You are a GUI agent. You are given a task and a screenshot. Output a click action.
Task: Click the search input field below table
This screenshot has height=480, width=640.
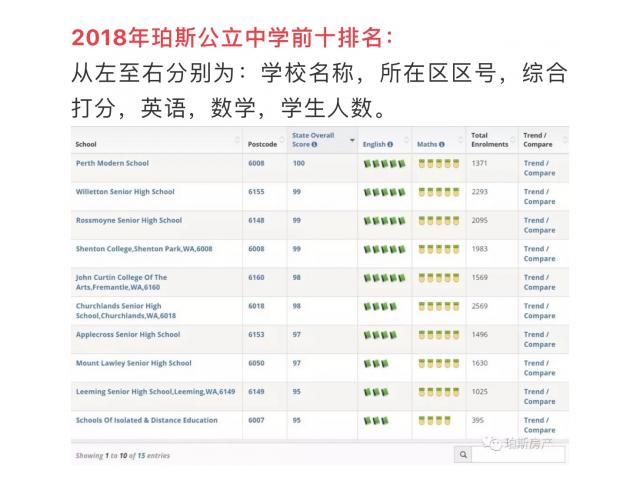(518, 455)
